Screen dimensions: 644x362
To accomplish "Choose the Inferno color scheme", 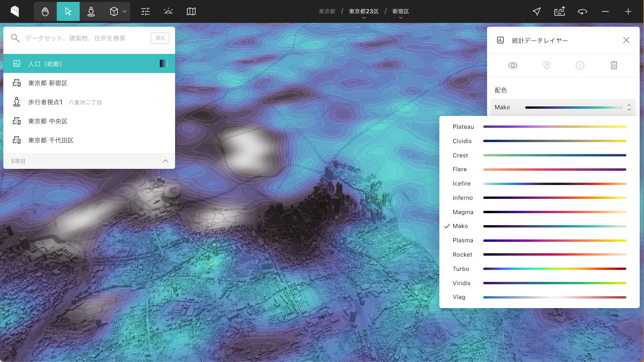I will tap(539, 198).
